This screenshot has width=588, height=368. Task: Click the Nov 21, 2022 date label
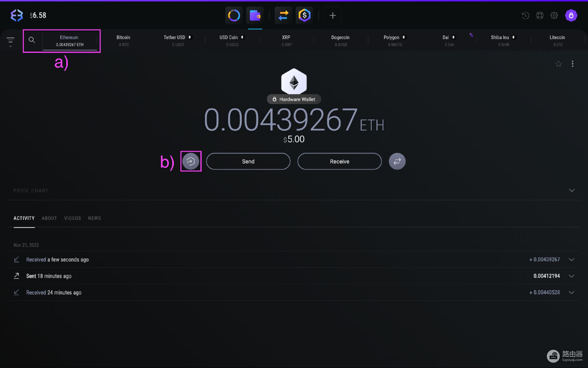(x=26, y=245)
